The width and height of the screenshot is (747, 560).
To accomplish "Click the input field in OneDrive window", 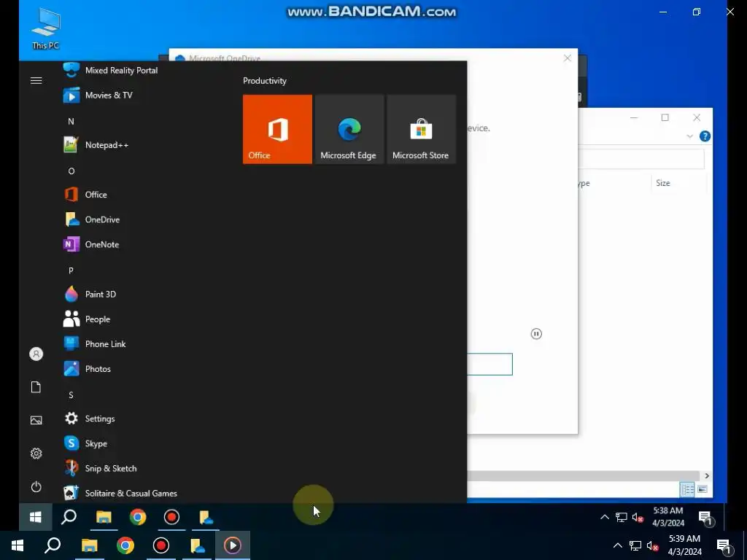I will [x=489, y=365].
